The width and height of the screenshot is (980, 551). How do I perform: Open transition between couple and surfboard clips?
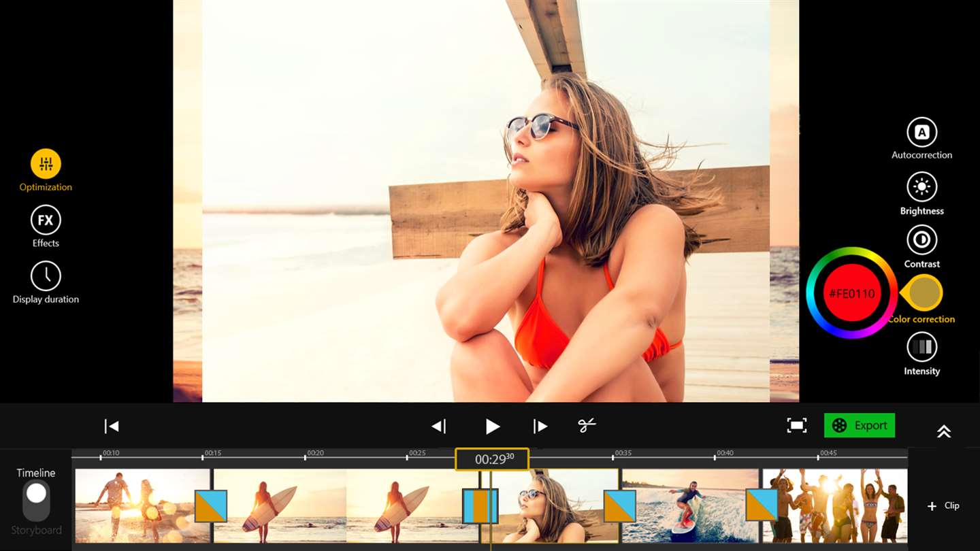[211, 506]
